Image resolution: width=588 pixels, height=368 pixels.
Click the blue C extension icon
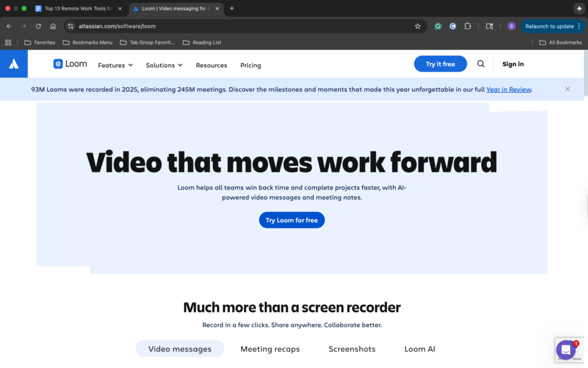pos(452,26)
